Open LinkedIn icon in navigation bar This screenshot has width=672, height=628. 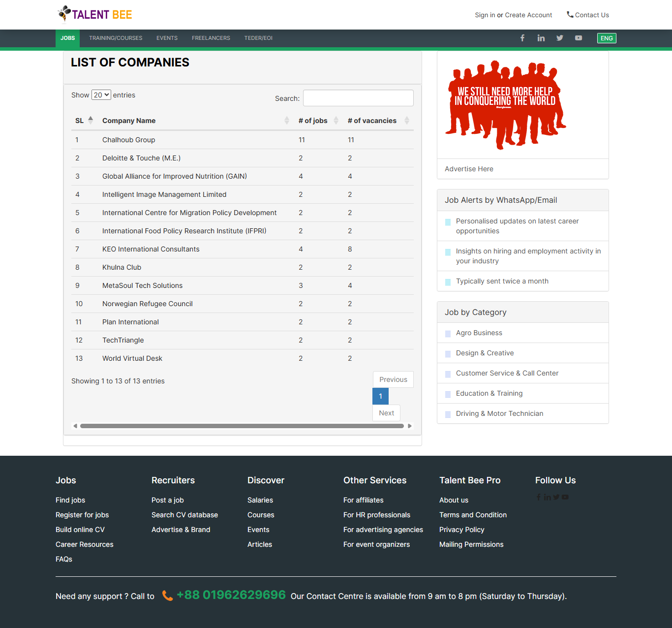pos(541,38)
